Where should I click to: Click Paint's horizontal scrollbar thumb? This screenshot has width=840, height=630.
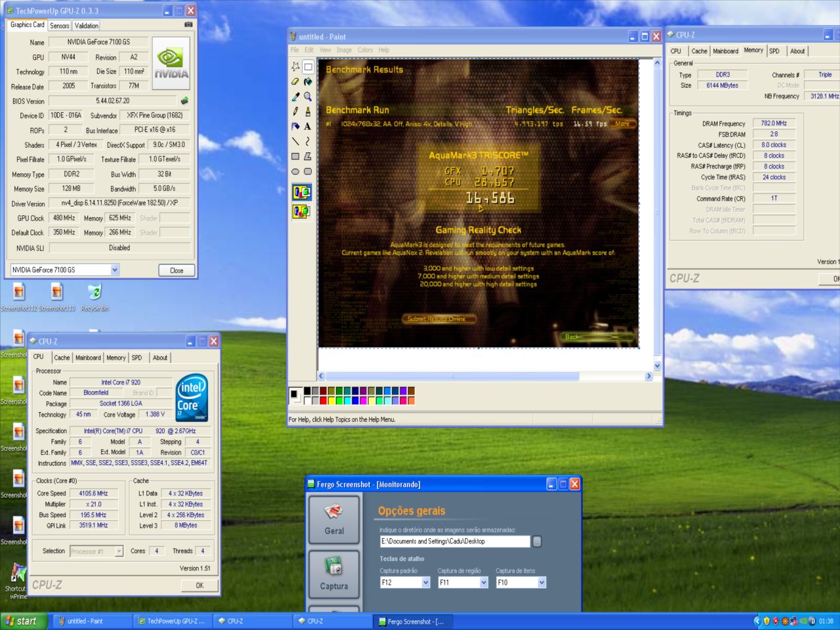pyautogui.click(x=452, y=376)
